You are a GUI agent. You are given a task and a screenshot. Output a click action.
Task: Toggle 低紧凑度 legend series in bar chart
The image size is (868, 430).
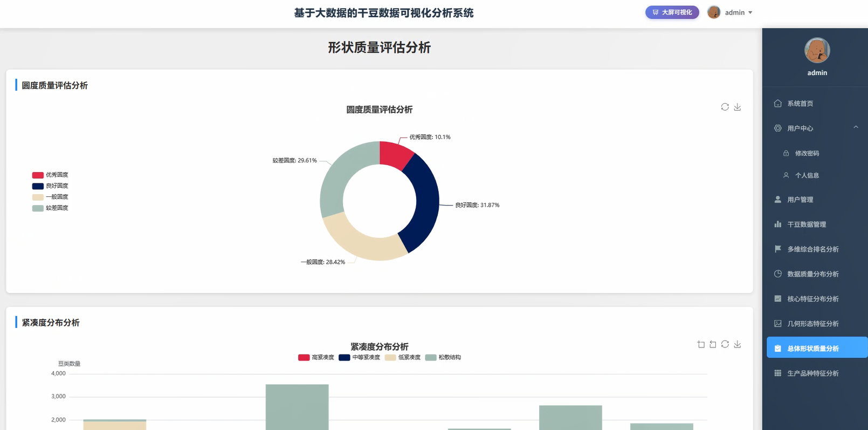pos(402,357)
